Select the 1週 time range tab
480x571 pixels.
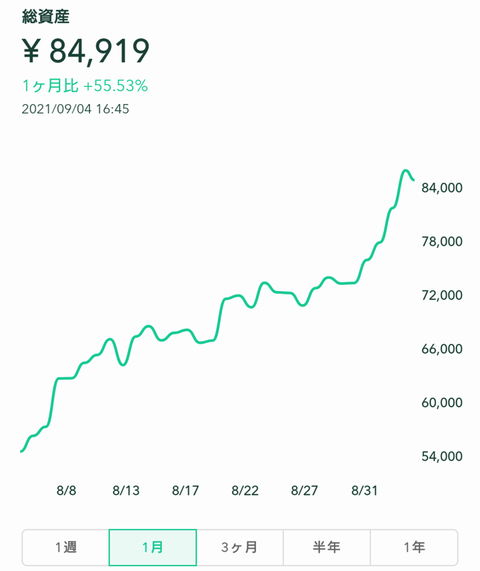coord(66,547)
